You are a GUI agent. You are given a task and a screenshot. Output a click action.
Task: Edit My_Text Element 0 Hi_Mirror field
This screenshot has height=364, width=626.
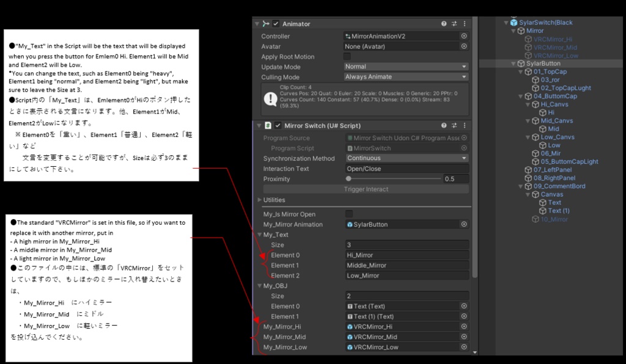(x=407, y=255)
